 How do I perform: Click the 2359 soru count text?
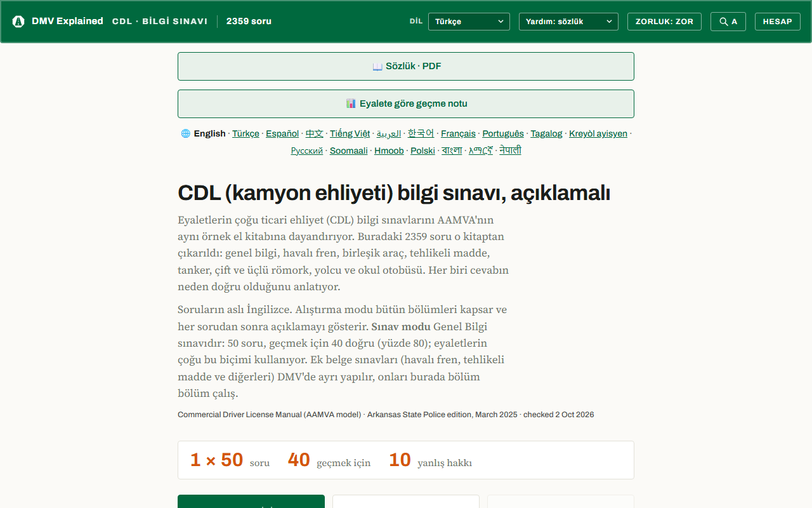click(x=249, y=22)
